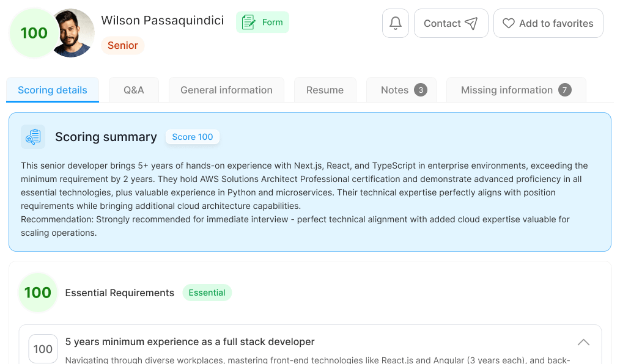620x364 pixels.
Task: Click the Senior level tag
Action: click(x=123, y=45)
